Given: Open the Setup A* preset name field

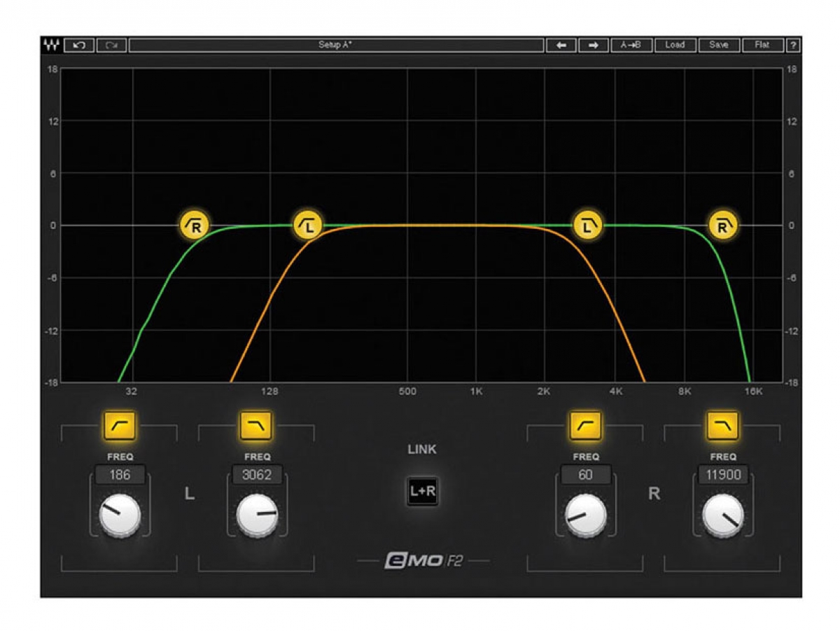Looking at the screenshot, I should coord(336,45).
